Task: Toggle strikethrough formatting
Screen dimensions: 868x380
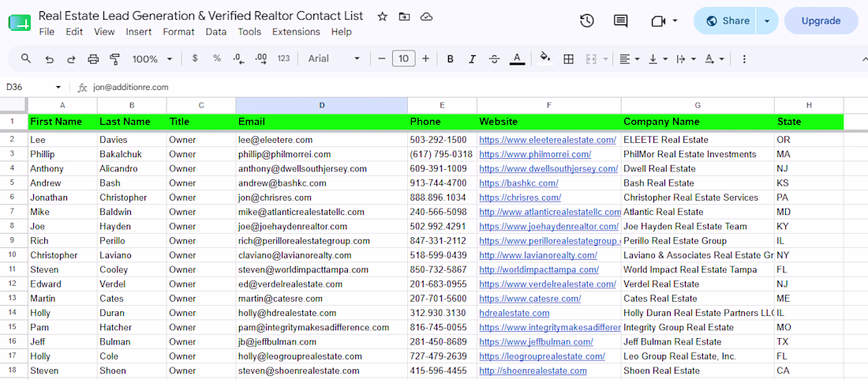Action: pos(494,58)
